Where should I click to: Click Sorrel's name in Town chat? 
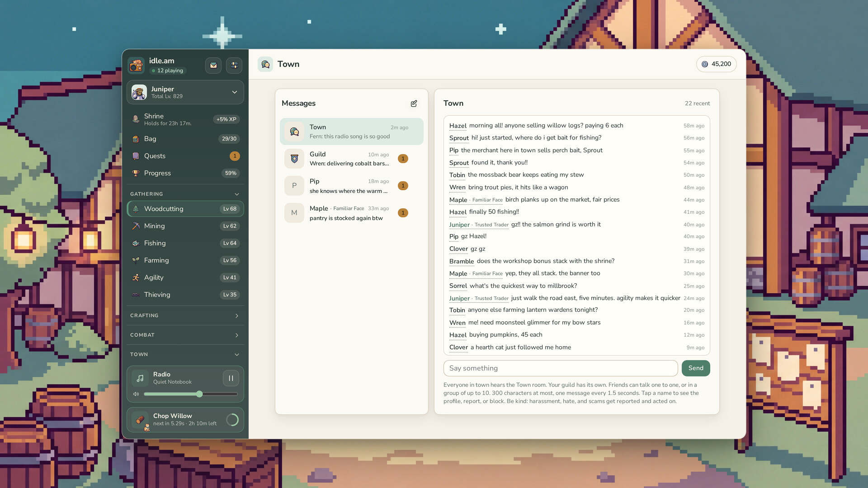coord(458,286)
